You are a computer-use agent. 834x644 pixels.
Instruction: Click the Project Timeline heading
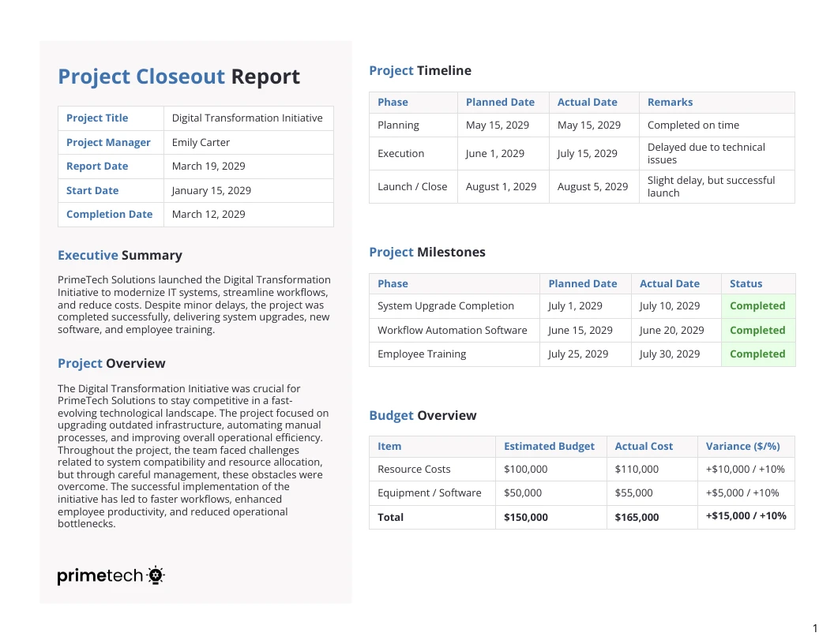click(x=419, y=70)
